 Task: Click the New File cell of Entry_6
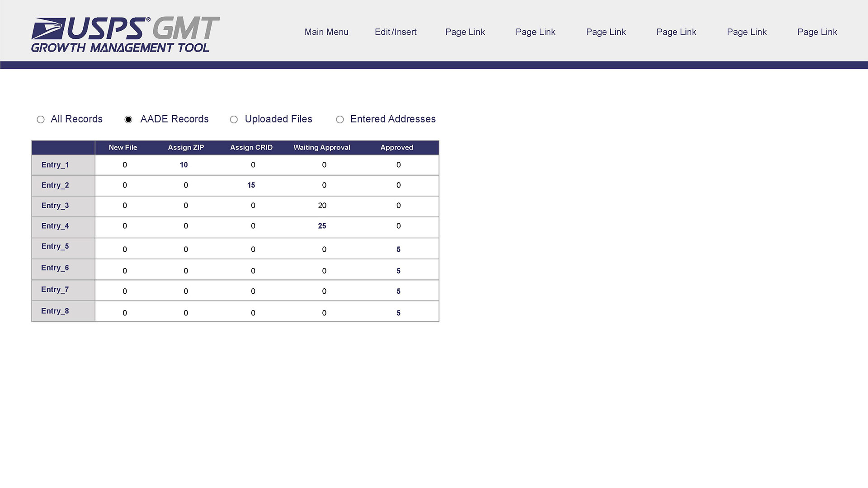tap(125, 271)
